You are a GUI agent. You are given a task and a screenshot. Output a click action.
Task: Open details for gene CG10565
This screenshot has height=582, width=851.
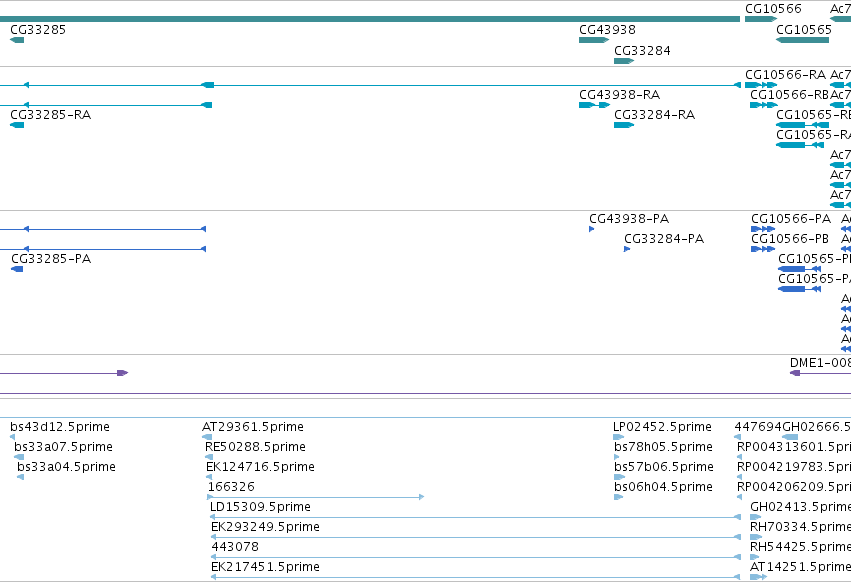pos(802,40)
